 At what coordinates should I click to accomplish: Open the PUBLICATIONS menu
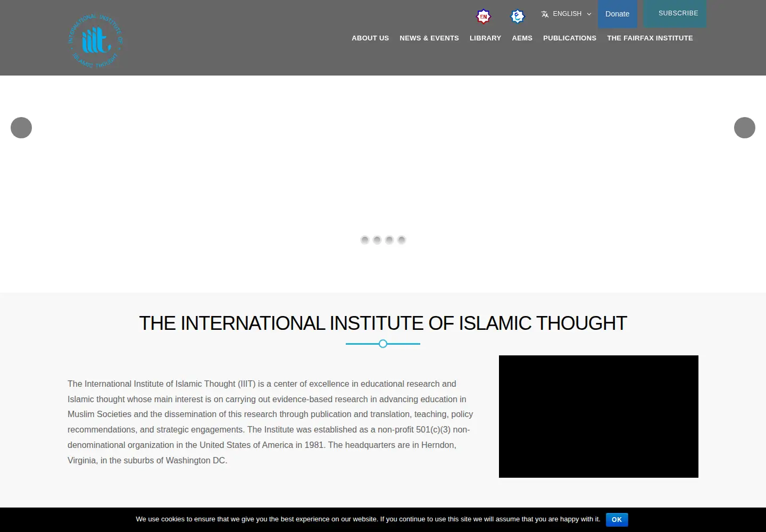pyautogui.click(x=570, y=38)
